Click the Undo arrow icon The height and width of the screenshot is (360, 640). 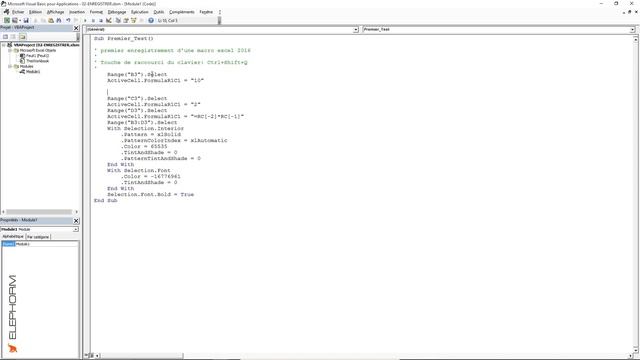pyautogui.click(x=68, y=20)
